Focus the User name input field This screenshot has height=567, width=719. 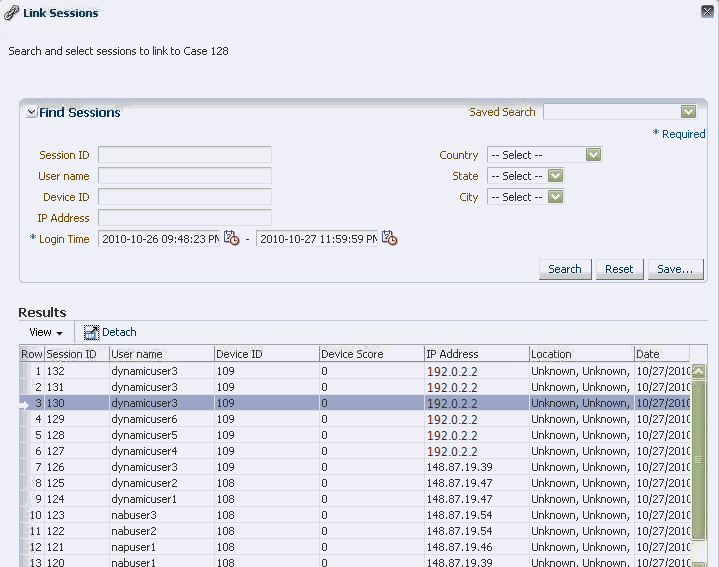(185, 176)
